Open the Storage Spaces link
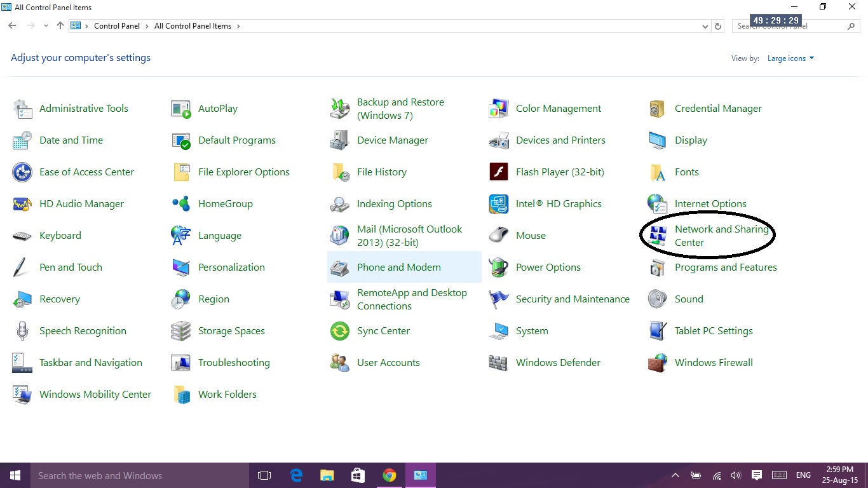This screenshot has height=488, width=868. [x=231, y=331]
